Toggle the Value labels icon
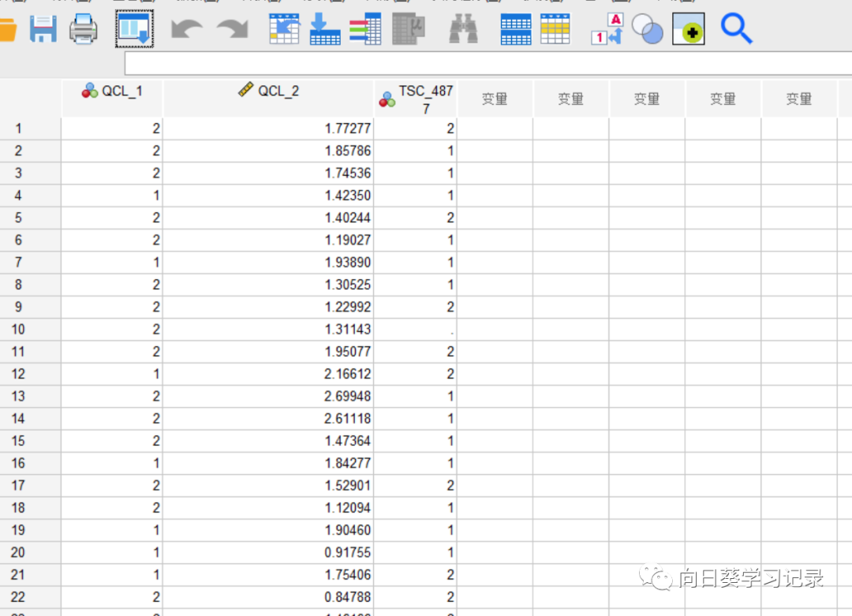Image resolution: width=852 pixels, height=616 pixels. pos(607,29)
